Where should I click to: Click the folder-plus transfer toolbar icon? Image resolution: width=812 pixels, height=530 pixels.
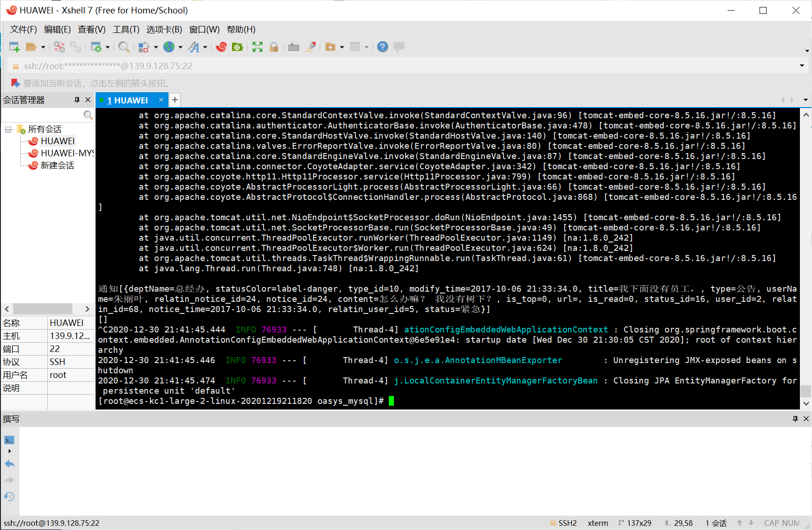330,47
